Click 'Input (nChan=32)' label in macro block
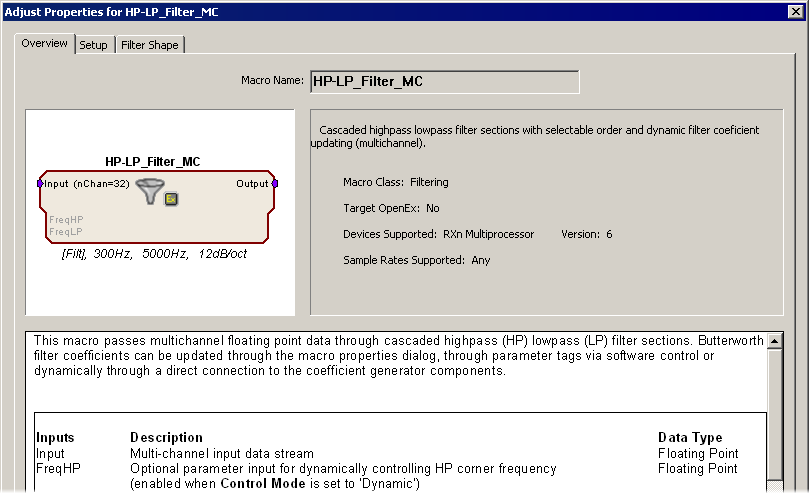This screenshot has height=498, width=809. [87, 184]
